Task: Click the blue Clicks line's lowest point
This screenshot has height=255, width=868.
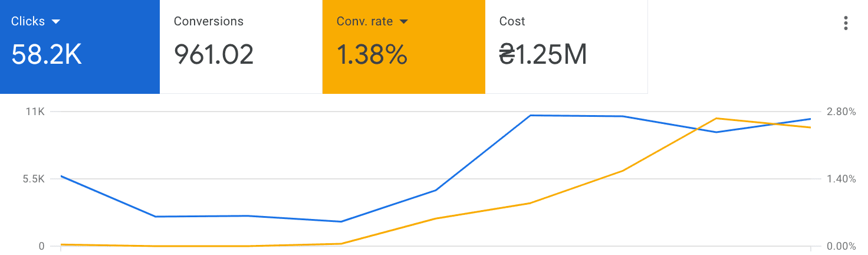Action: click(341, 221)
